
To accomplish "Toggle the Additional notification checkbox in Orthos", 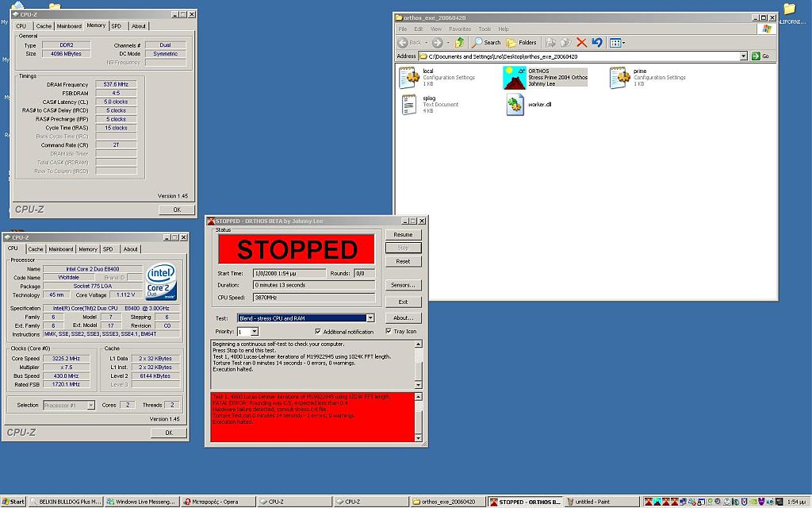I will pyautogui.click(x=318, y=331).
